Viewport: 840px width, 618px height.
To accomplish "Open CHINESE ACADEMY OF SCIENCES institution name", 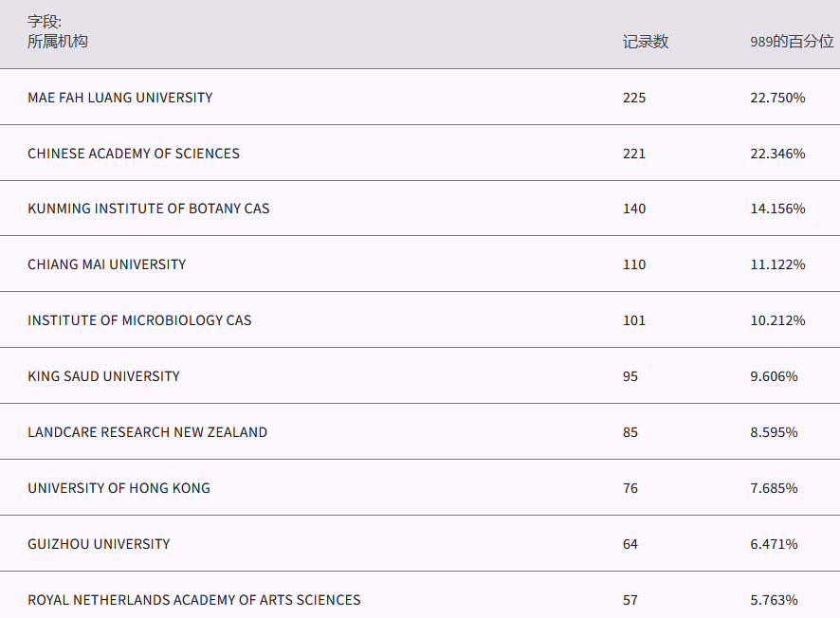I will [134, 154].
